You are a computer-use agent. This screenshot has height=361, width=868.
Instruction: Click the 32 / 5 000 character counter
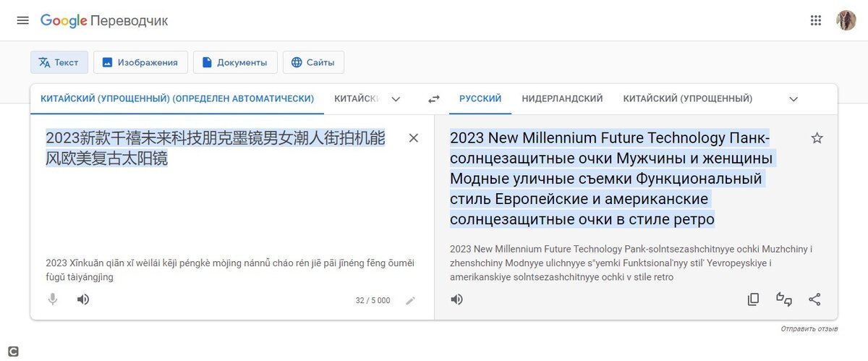[x=373, y=300]
